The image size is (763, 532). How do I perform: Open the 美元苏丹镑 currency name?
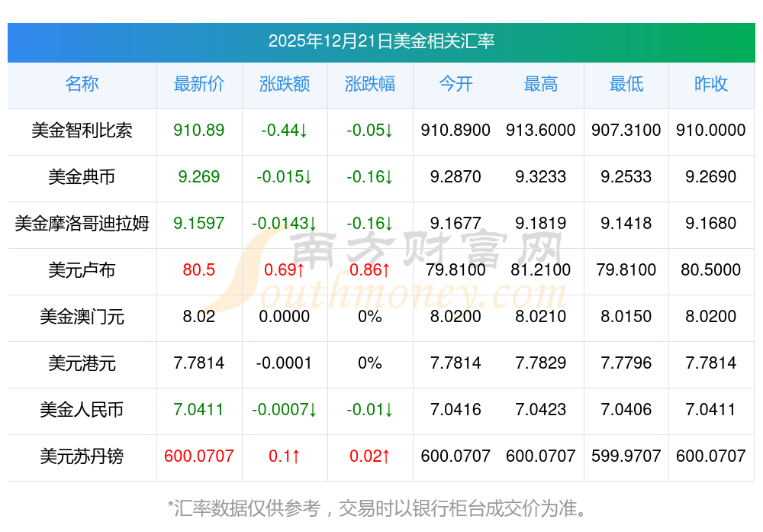click(82, 456)
